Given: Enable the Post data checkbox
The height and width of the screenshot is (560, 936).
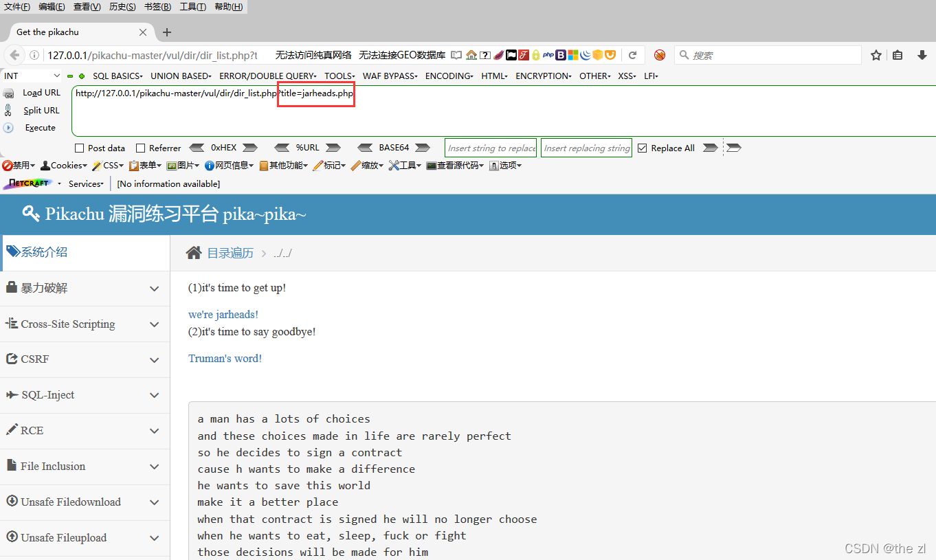Looking at the screenshot, I should point(79,148).
